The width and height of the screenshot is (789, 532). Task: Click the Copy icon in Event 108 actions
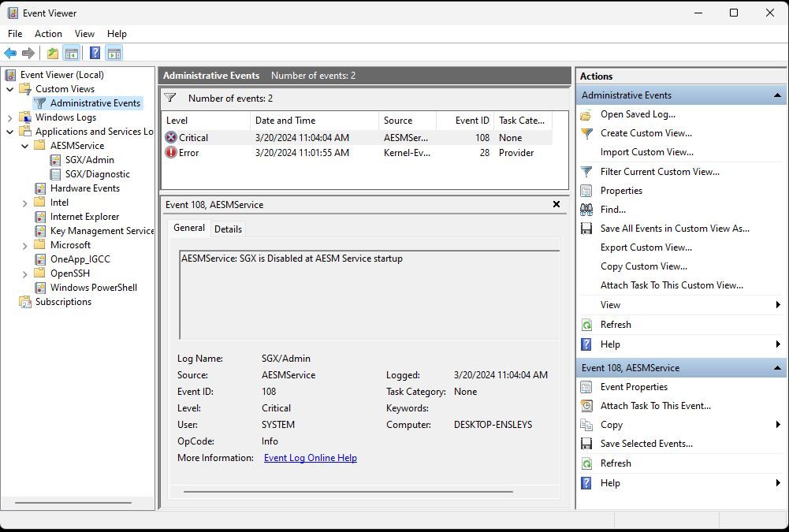point(586,425)
